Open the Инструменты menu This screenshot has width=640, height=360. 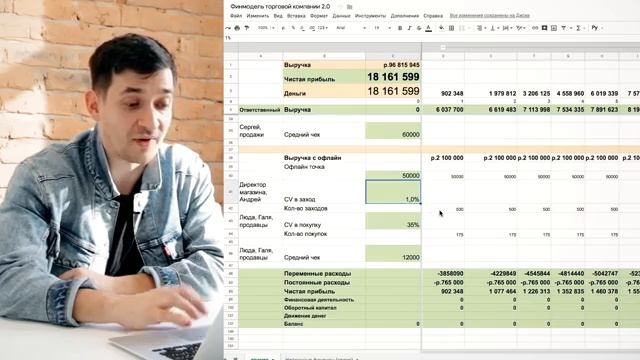pos(370,16)
